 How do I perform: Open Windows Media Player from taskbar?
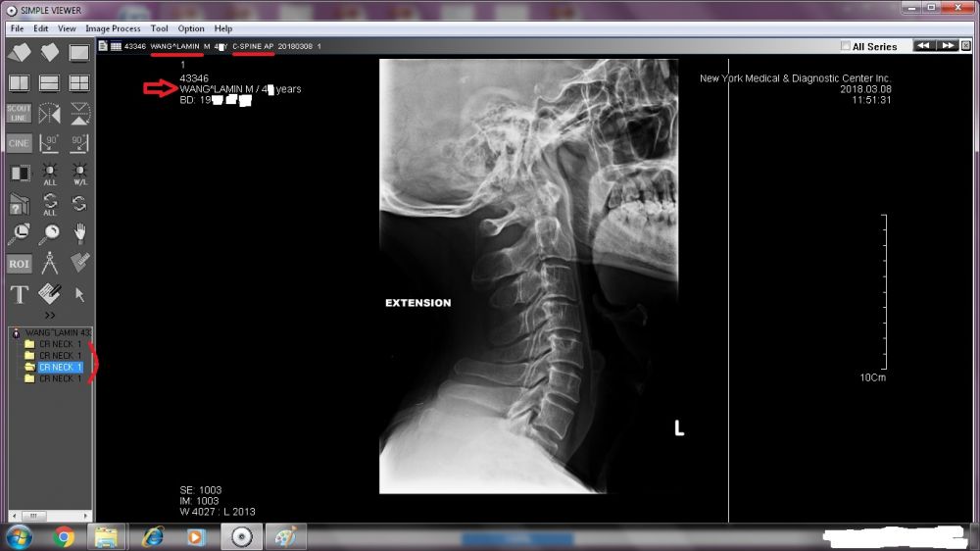pos(196,536)
